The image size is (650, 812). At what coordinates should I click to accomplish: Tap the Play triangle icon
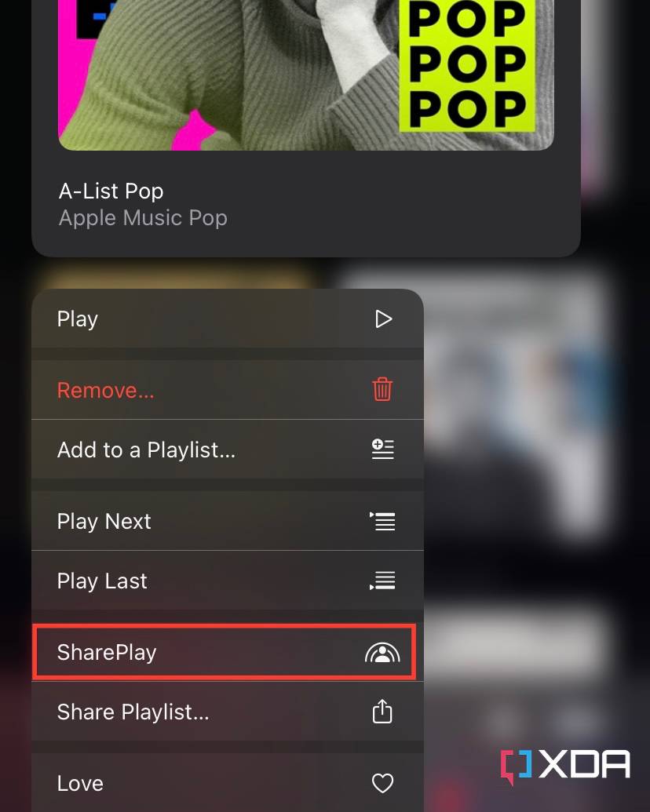[383, 319]
